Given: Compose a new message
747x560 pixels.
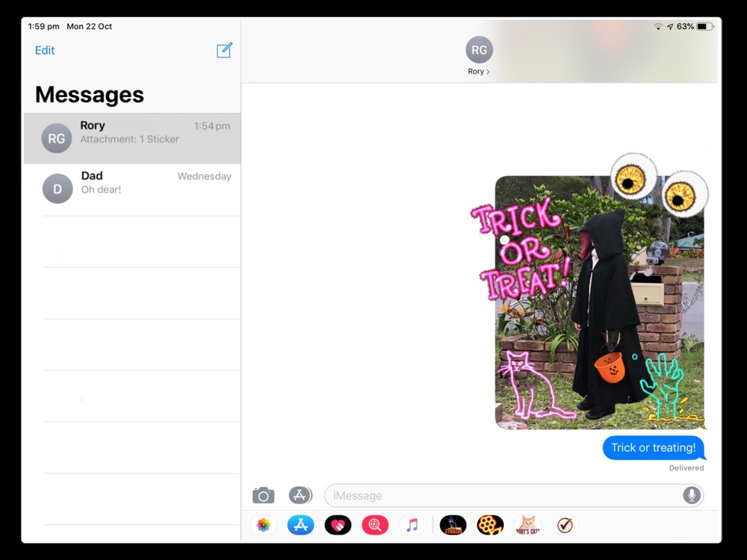Looking at the screenshot, I should coord(224,50).
